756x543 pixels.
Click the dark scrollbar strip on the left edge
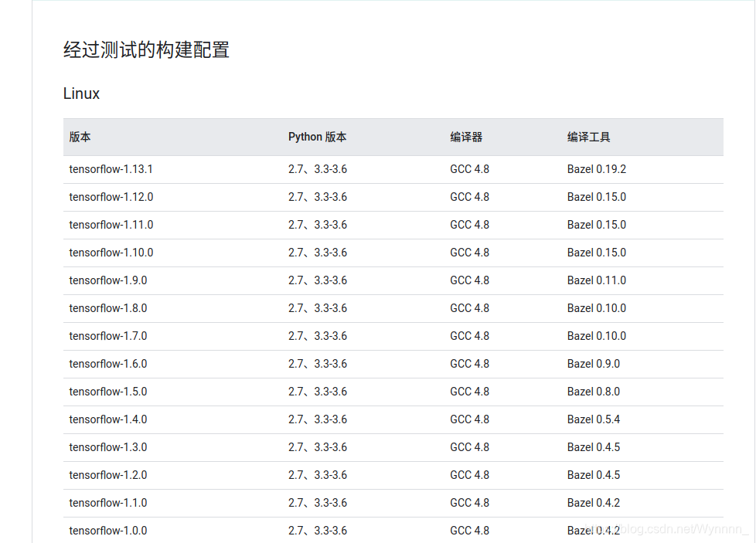pyautogui.click(x=30, y=270)
